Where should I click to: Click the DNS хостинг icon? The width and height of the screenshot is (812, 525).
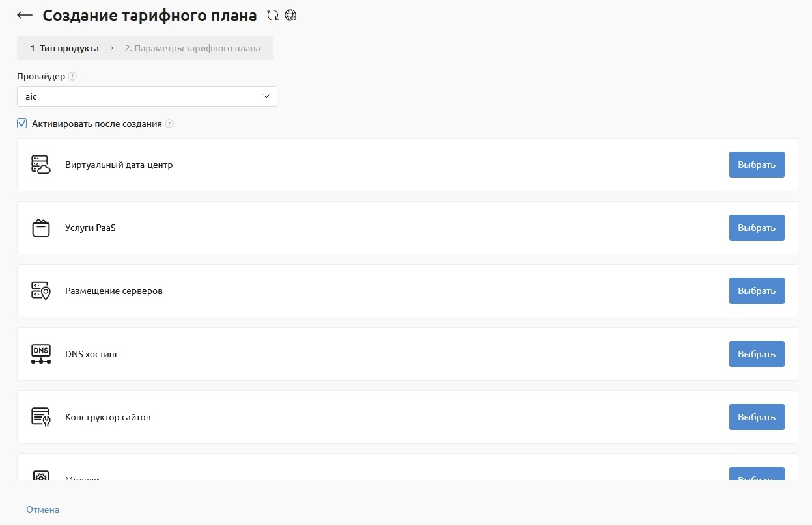point(41,354)
